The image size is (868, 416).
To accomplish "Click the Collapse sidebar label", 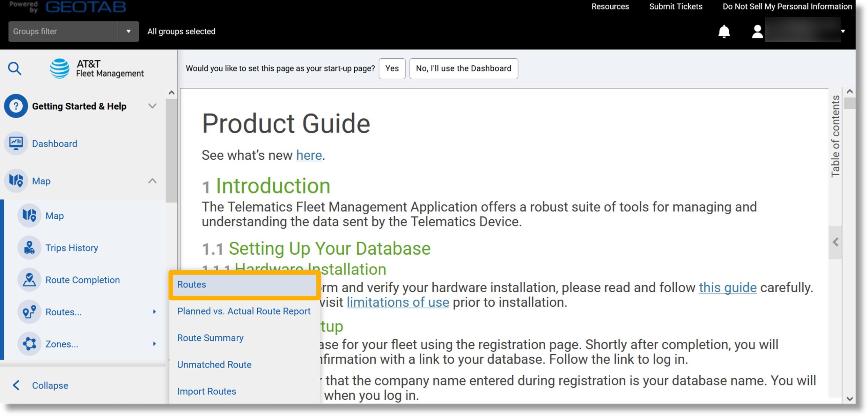I will click(50, 385).
